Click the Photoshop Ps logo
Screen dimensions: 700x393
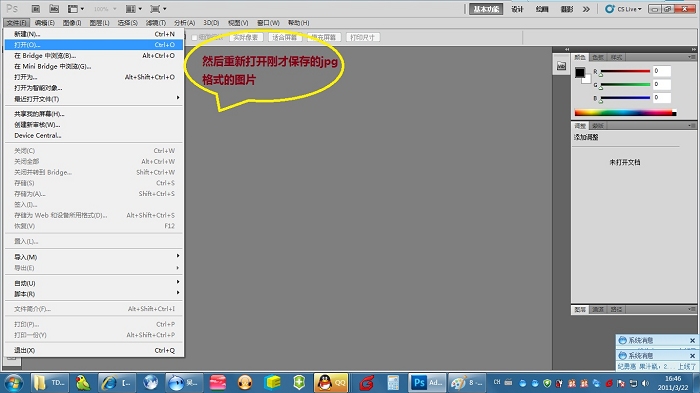(12, 8)
